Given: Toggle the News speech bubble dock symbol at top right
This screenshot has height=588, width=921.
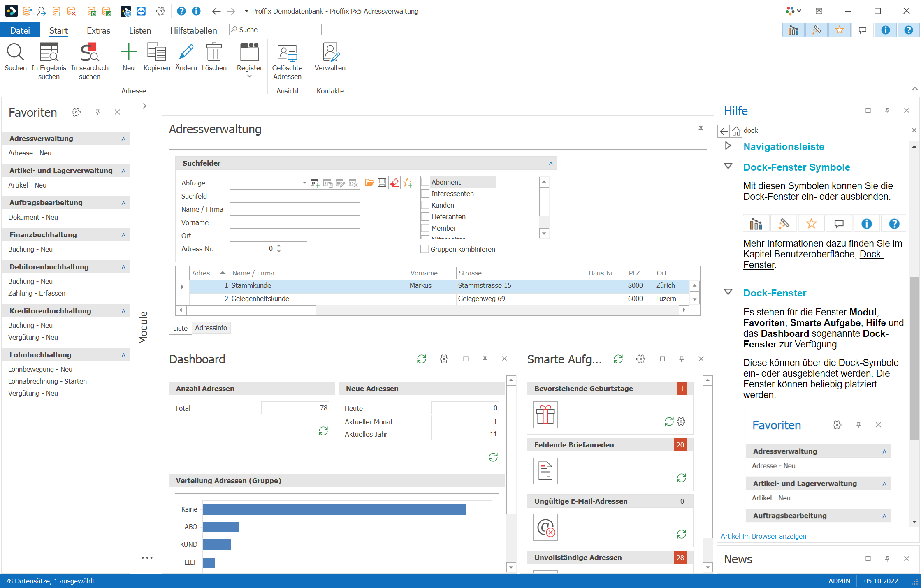Looking at the screenshot, I should (x=862, y=30).
